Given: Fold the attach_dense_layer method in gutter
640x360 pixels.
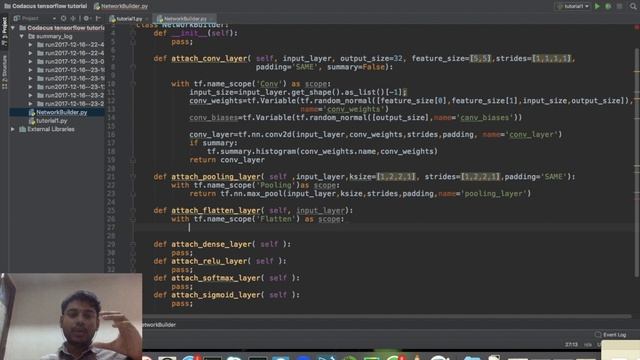Looking at the screenshot, I should (133, 244).
